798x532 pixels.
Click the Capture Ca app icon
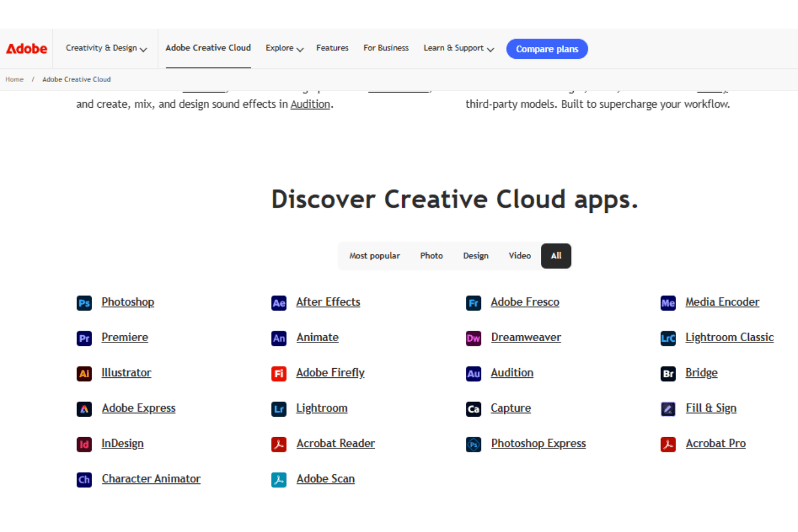(x=473, y=409)
